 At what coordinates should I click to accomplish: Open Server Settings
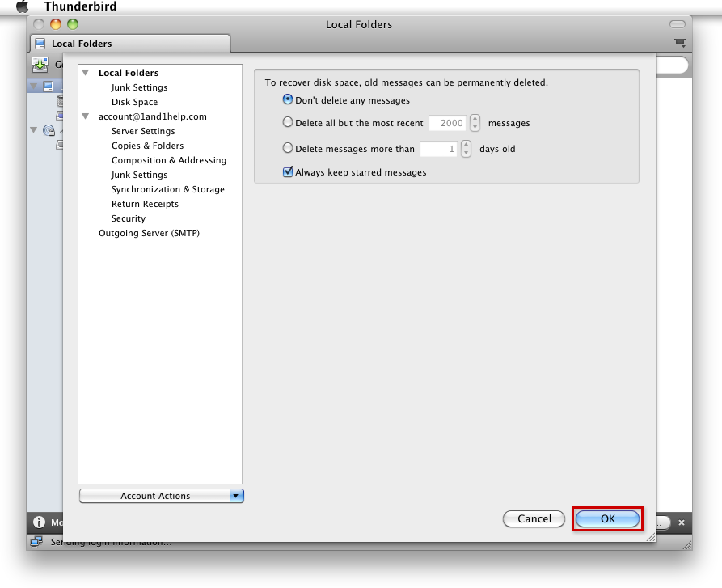(143, 131)
